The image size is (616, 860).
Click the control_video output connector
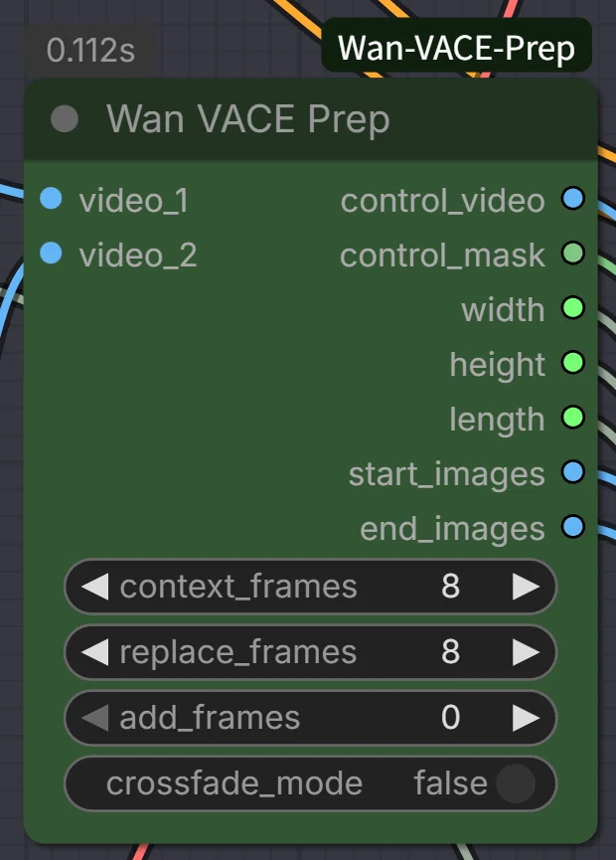pos(572,199)
